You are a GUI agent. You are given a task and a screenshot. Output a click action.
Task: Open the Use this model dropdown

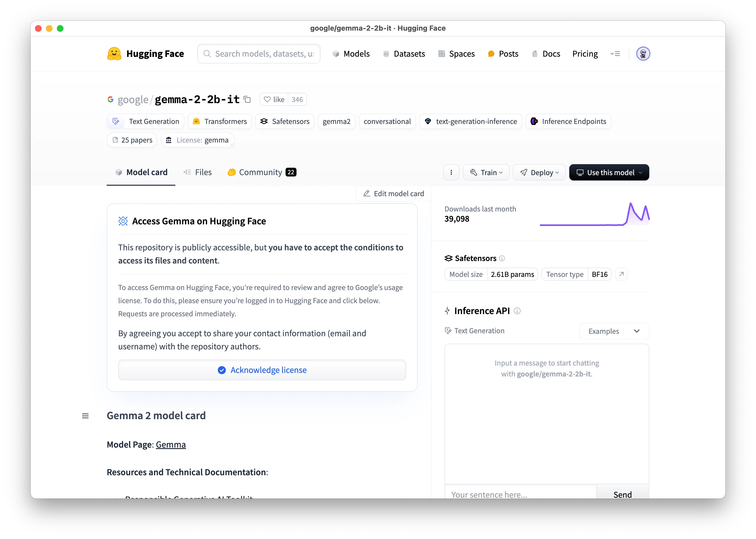tap(609, 172)
